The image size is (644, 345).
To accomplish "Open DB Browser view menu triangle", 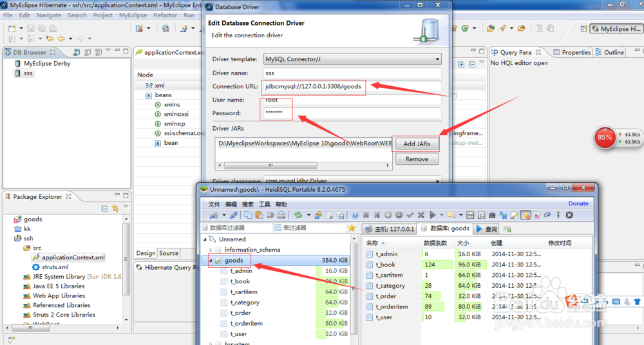I will 108,50.
